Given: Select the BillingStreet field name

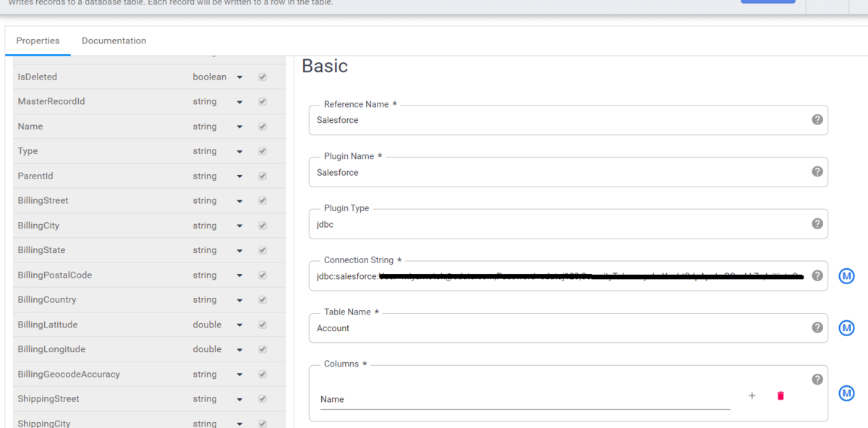Looking at the screenshot, I should (x=43, y=200).
